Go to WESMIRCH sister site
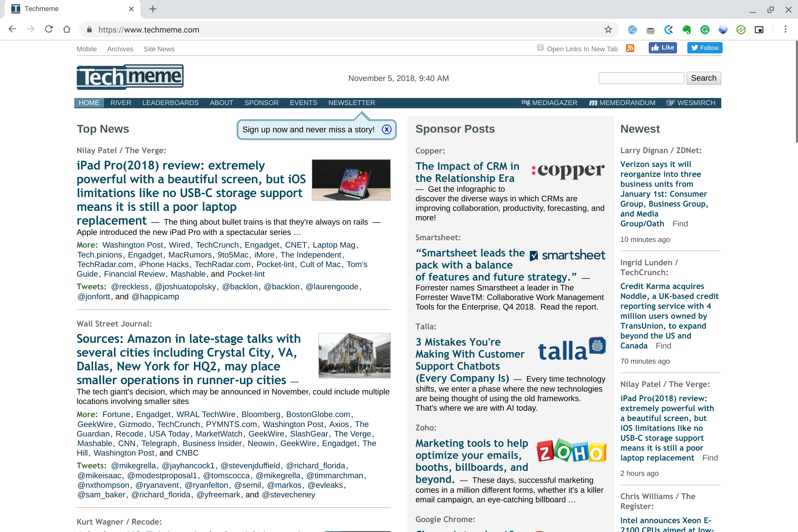Image resolution: width=798 pixels, height=532 pixels. coord(691,103)
